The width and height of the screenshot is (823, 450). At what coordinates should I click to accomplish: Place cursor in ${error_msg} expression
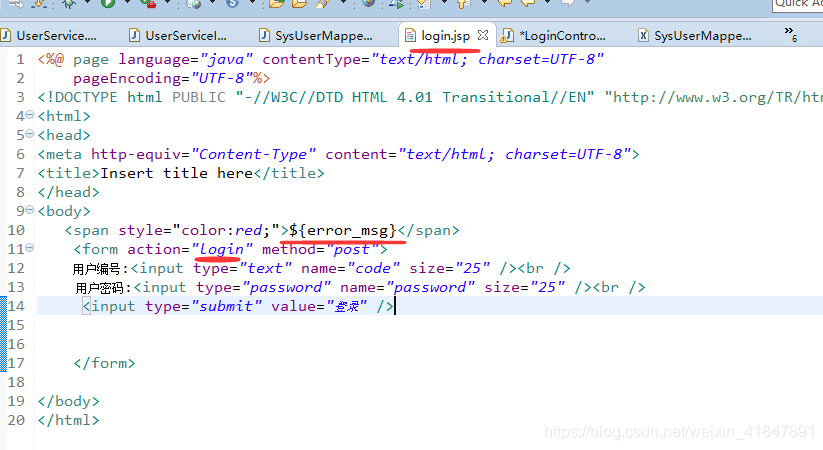coord(343,230)
